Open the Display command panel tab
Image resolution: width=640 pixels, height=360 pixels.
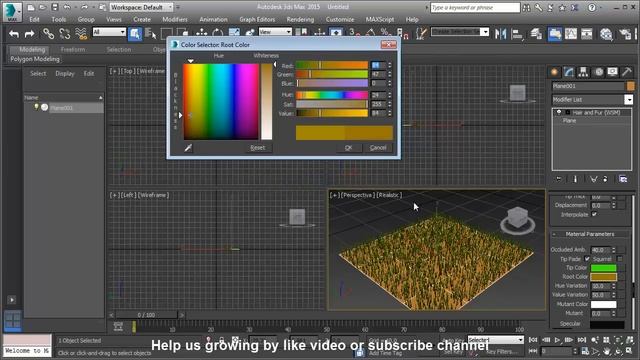612,72
